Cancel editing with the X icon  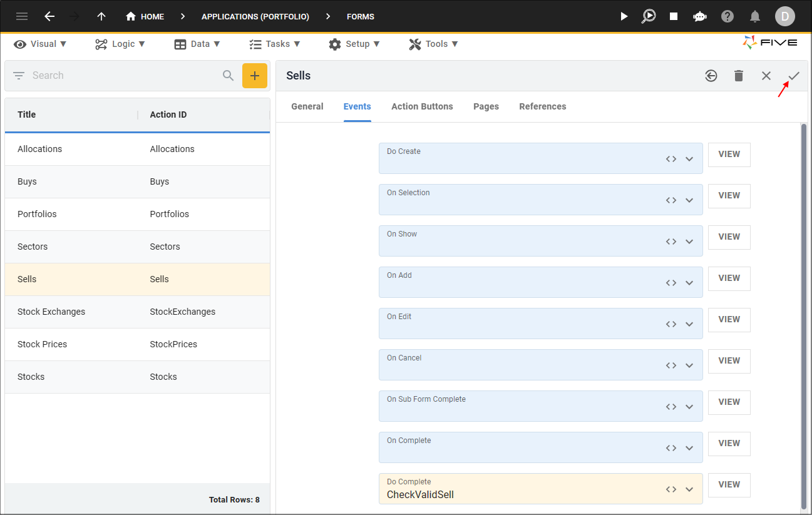(x=766, y=76)
